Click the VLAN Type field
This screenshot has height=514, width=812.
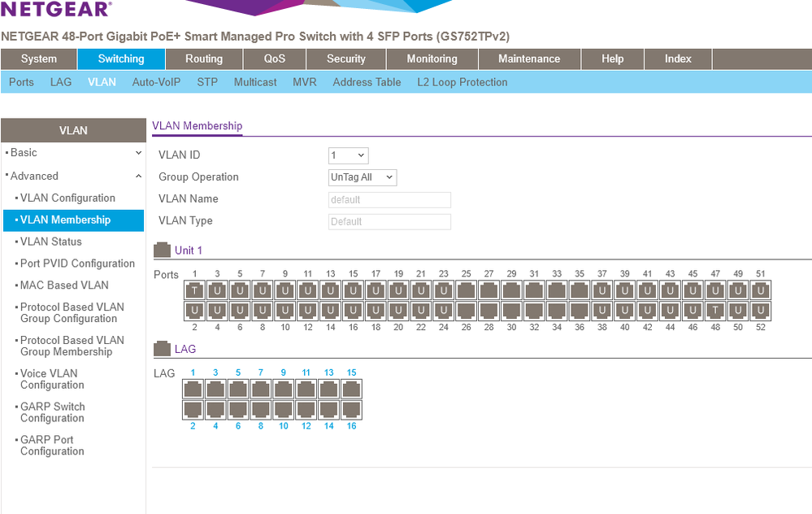[x=389, y=222]
